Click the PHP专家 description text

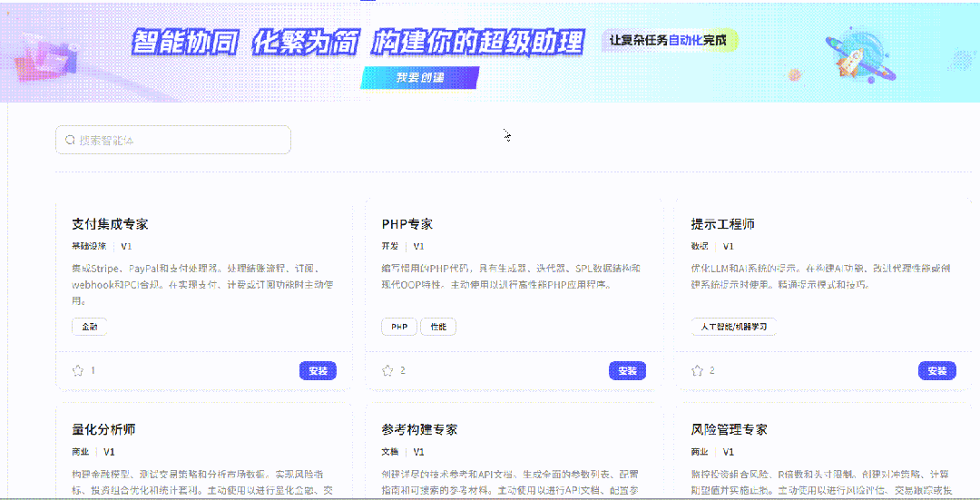click(x=511, y=277)
